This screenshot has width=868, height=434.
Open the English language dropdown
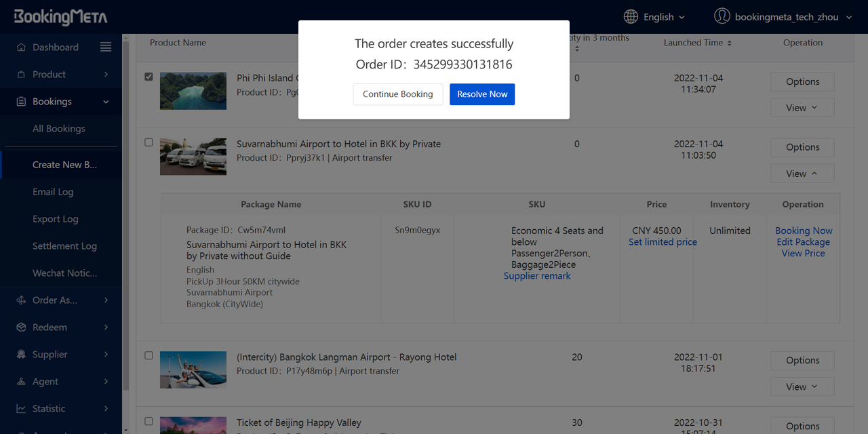tap(664, 17)
